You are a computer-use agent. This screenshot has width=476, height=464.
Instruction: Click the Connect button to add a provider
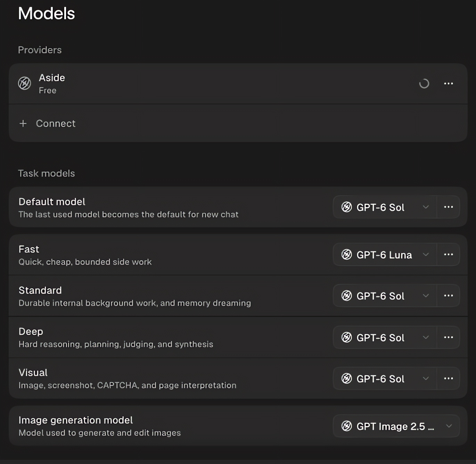238,123
